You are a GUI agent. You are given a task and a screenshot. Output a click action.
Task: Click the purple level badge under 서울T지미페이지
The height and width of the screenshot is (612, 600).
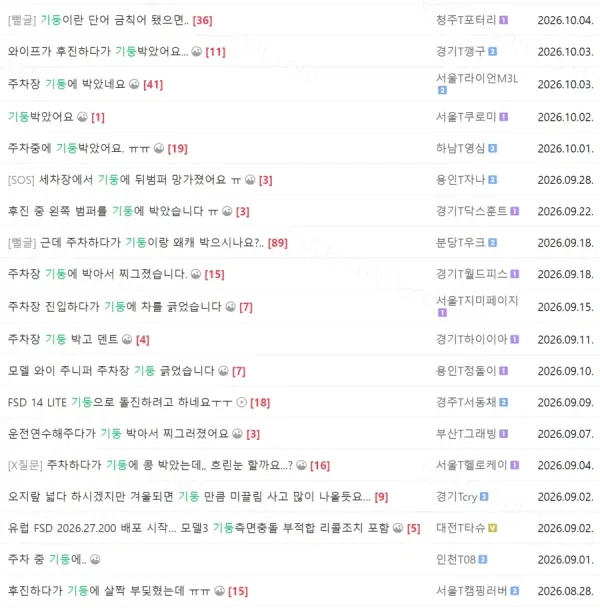[x=442, y=312]
